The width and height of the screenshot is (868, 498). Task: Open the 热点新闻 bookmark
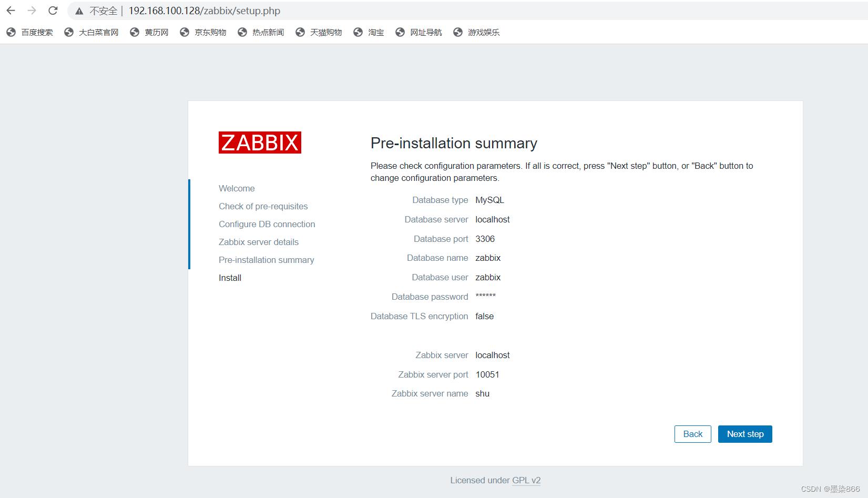261,33
